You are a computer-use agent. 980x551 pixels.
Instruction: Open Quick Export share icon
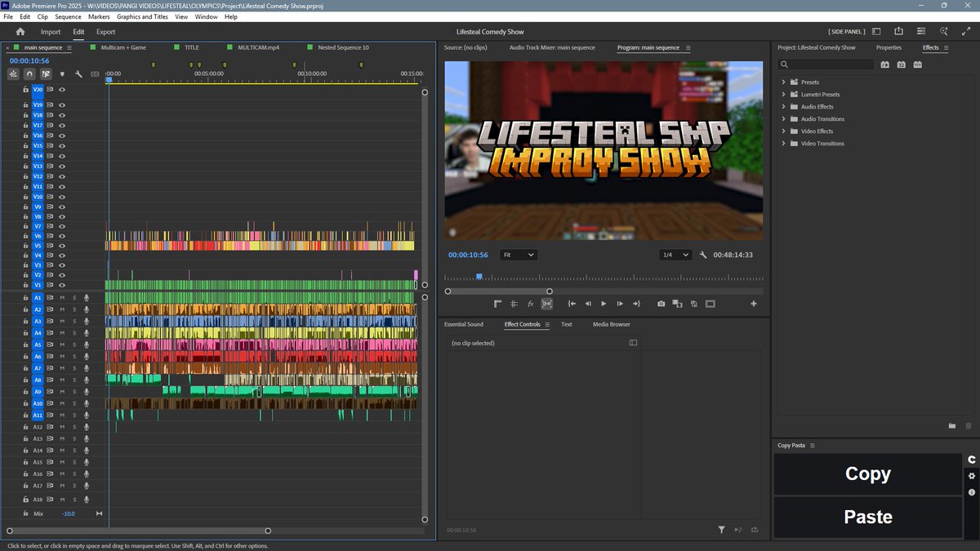[898, 31]
